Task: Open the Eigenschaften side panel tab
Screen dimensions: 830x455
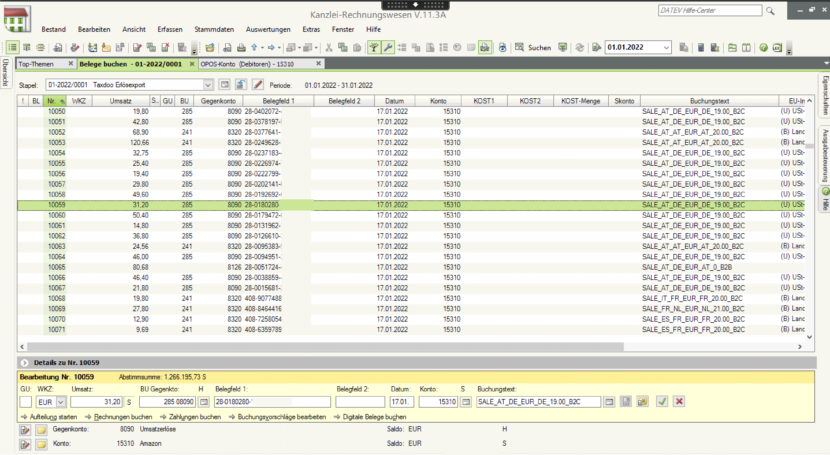Action: (x=825, y=96)
